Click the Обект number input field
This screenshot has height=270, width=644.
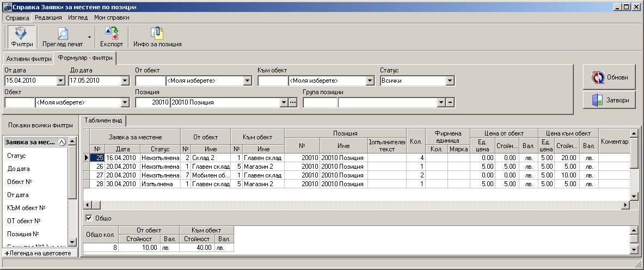[20, 102]
